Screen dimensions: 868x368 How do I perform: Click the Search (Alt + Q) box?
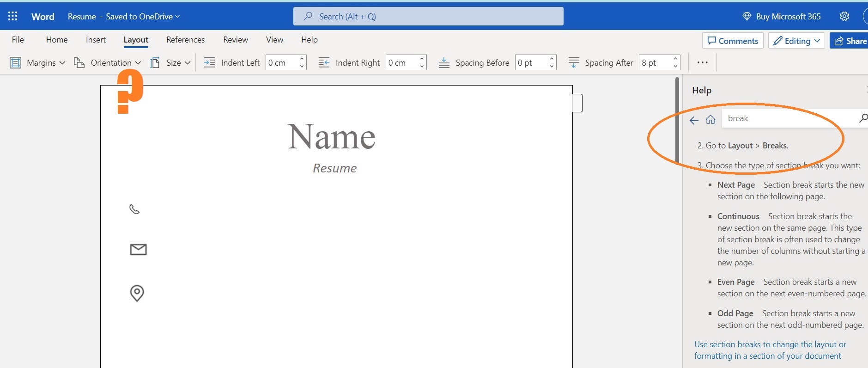[x=428, y=16]
